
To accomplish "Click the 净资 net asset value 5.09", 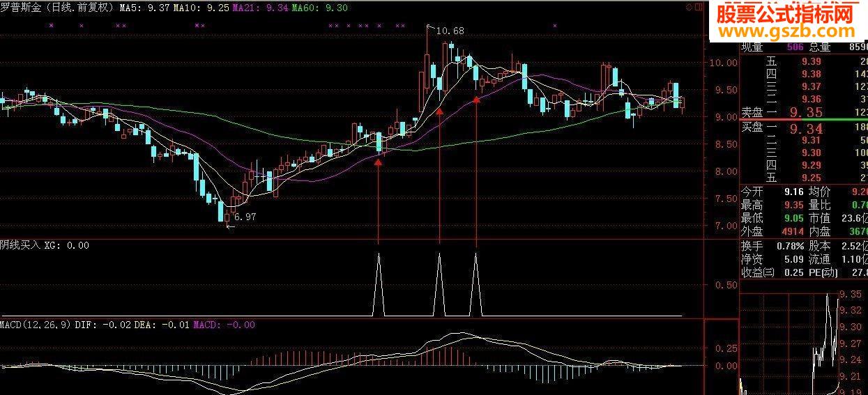I will point(793,259).
